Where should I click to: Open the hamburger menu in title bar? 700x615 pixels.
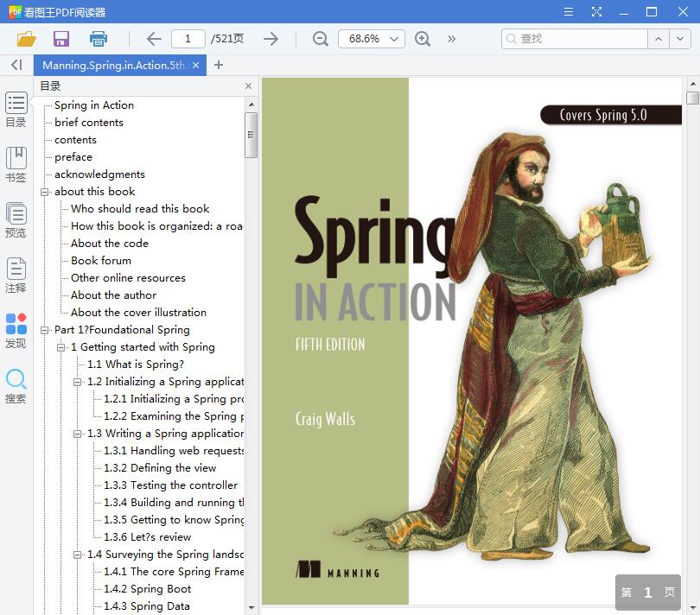point(569,11)
